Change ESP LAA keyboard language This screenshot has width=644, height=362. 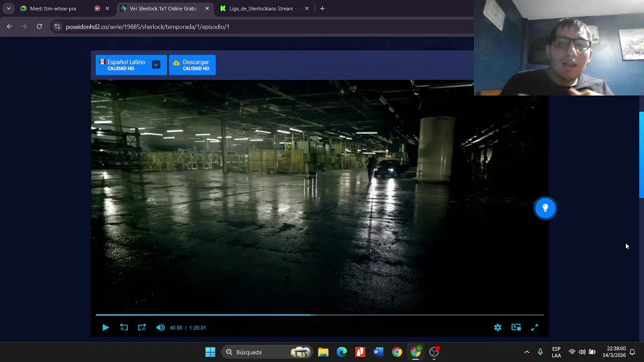click(556, 352)
